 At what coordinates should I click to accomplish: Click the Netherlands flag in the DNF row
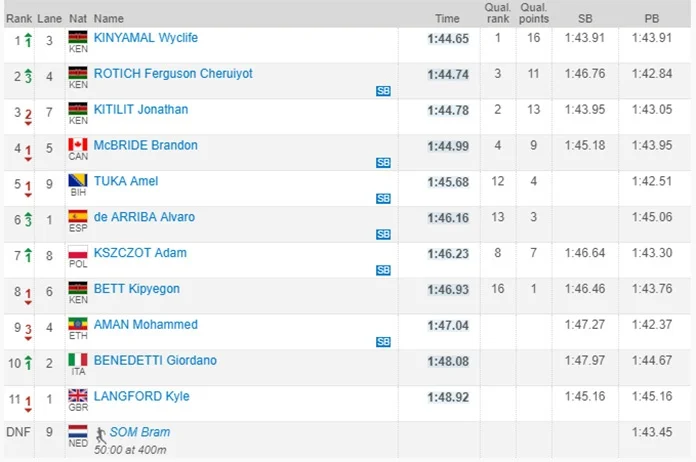(x=77, y=433)
